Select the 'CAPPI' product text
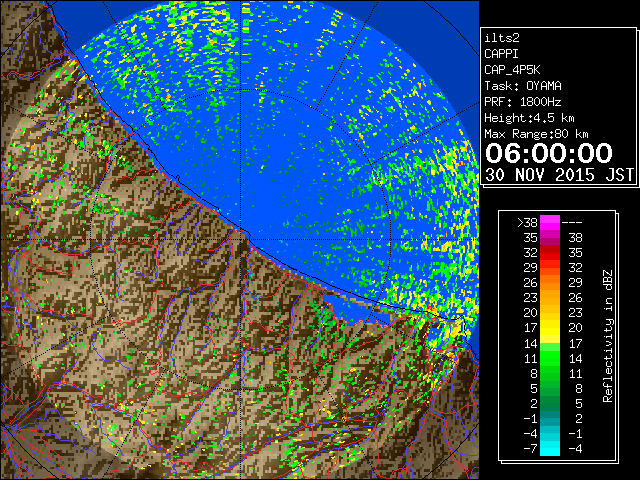This screenshot has width=640, height=480. coord(501,54)
